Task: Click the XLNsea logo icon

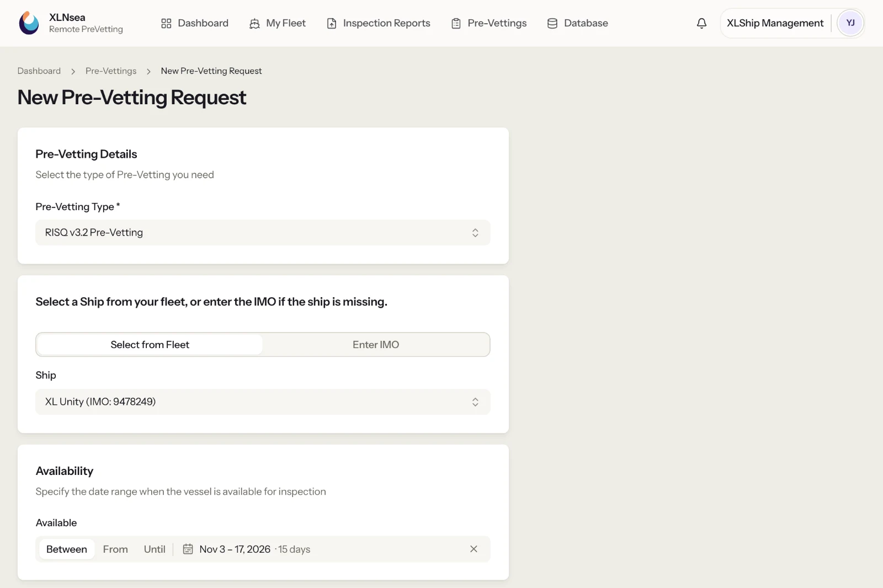Action: 29,23
